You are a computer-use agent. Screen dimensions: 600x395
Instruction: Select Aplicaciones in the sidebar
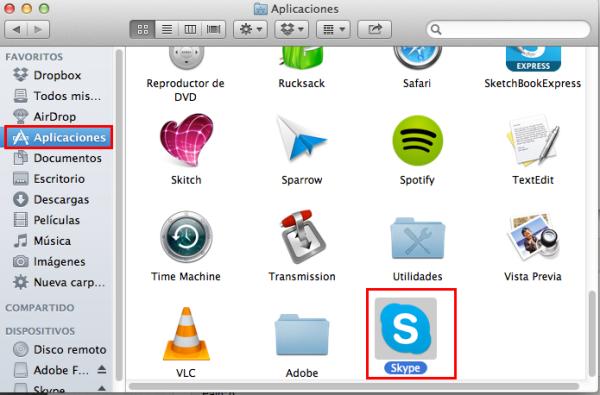click(x=59, y=137)
